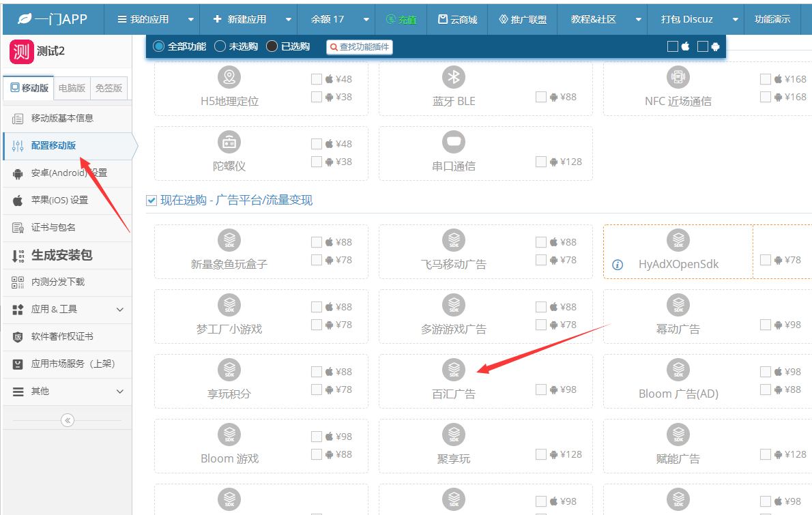This screenshot has width=812, height=515.
Task: Select the 未选购 radio button
Action: (x=220, y=46)
